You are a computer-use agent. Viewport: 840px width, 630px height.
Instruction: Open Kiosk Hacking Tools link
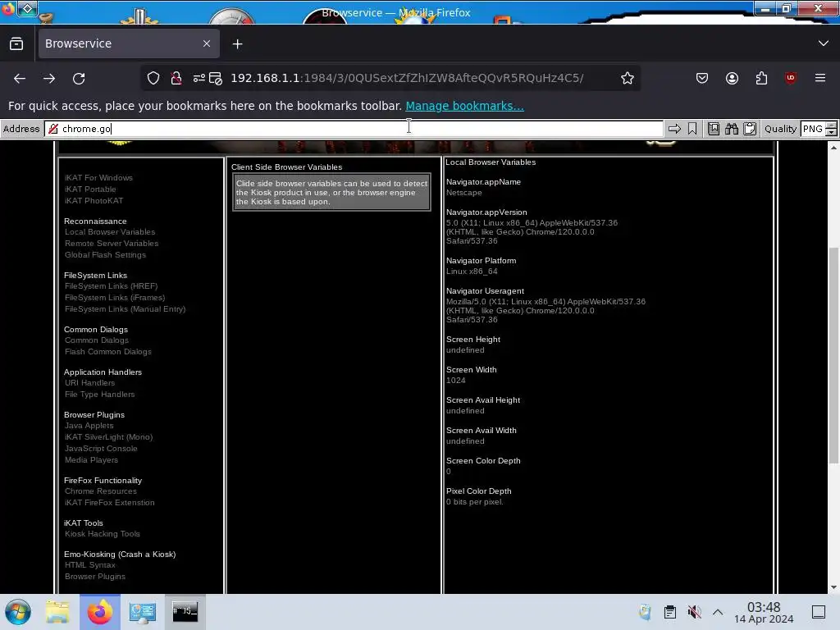point(103,534)
